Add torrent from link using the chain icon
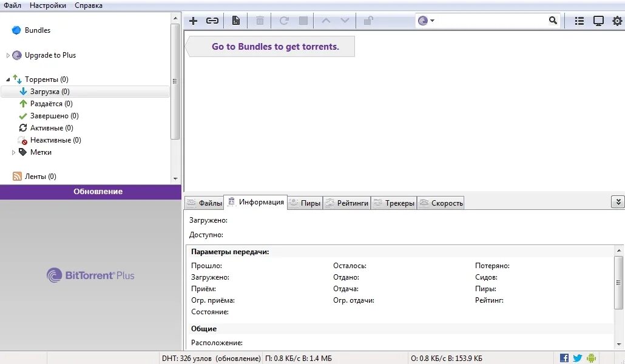This screenshot has width=625, height=364. coord(212,20)
